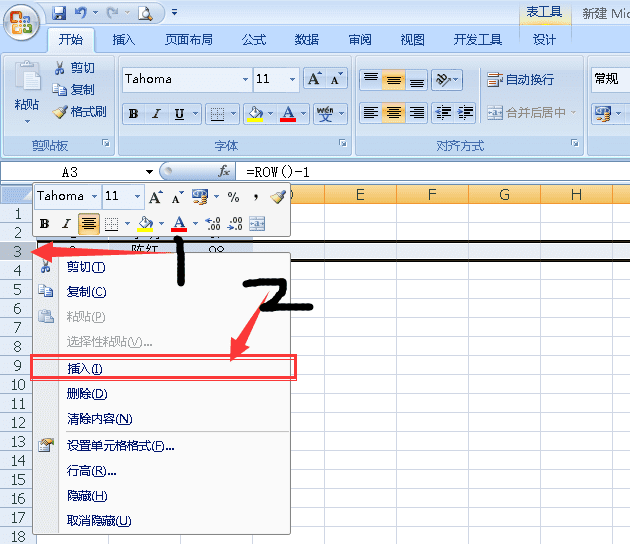Toggle center alignment in mini toolbar

point(89,224)
